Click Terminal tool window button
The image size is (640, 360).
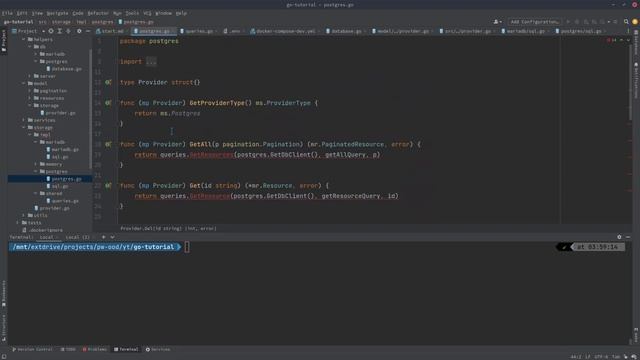(x=126, y=349)
